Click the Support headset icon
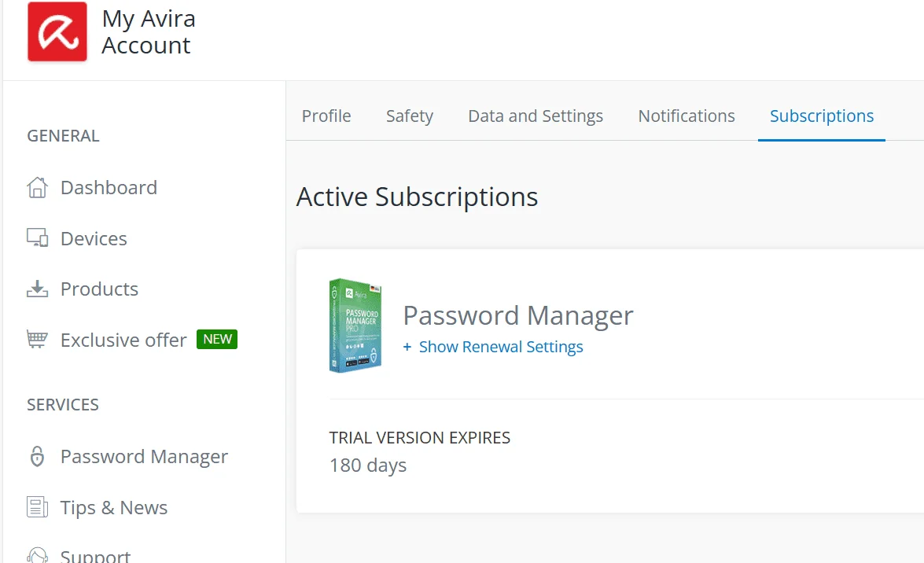This screenshot has height=563, width=924. (x=37, y=555)
